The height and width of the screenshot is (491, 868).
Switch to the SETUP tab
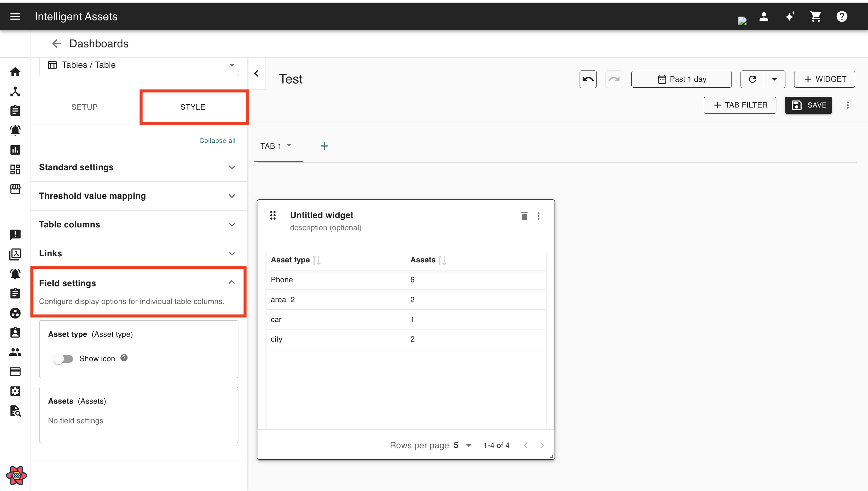point(84,107)
